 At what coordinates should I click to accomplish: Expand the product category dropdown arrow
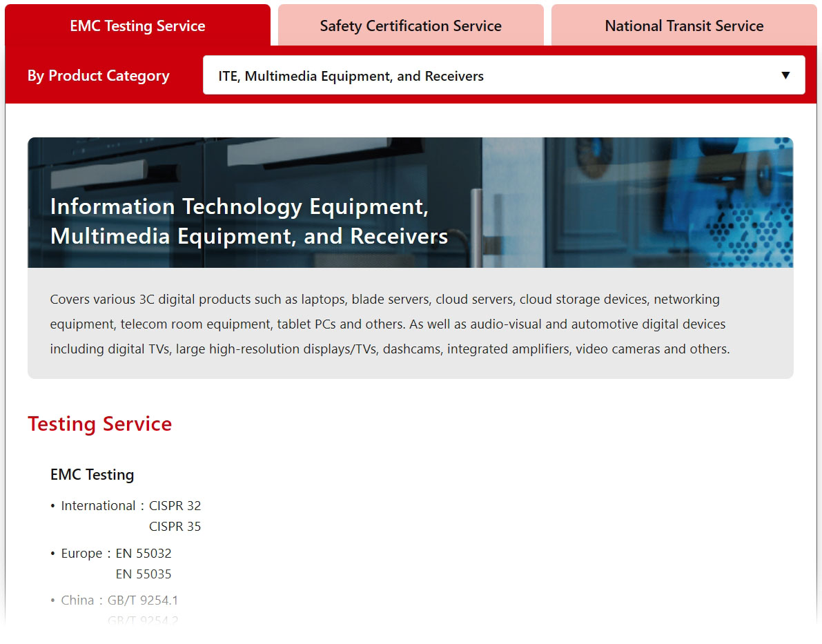point(785,75)
